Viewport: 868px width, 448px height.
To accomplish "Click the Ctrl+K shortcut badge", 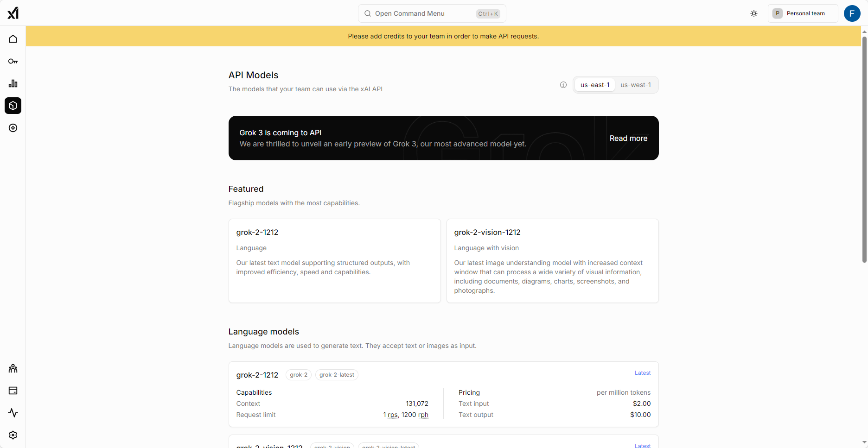I will 488,14.
